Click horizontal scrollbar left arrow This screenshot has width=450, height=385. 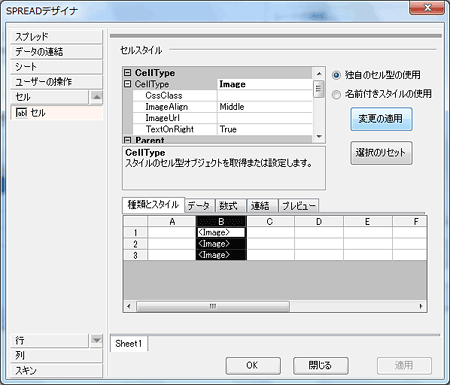[x=129, y=306]
